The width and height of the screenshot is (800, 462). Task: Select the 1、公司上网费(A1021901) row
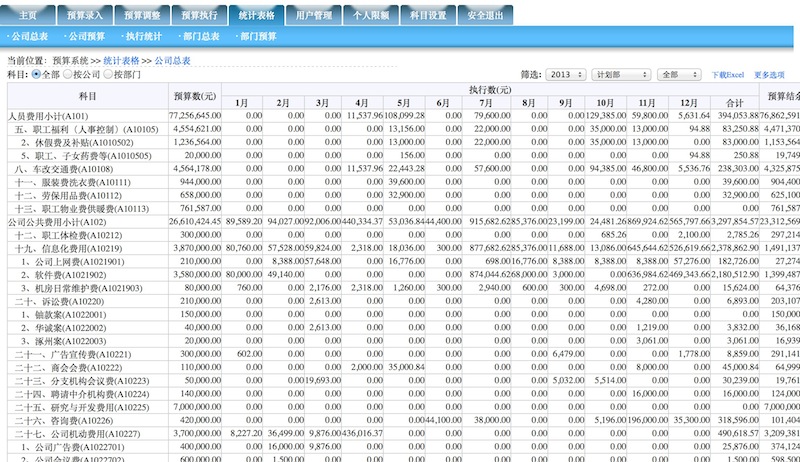pyautogui.click(x=72, y=262)
